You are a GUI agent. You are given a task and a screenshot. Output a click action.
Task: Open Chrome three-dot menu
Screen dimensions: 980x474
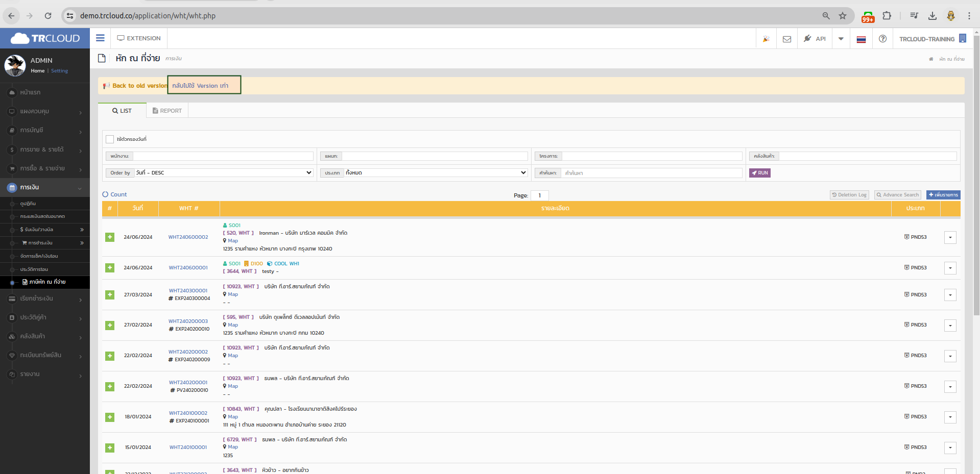(x=969, y=16)
